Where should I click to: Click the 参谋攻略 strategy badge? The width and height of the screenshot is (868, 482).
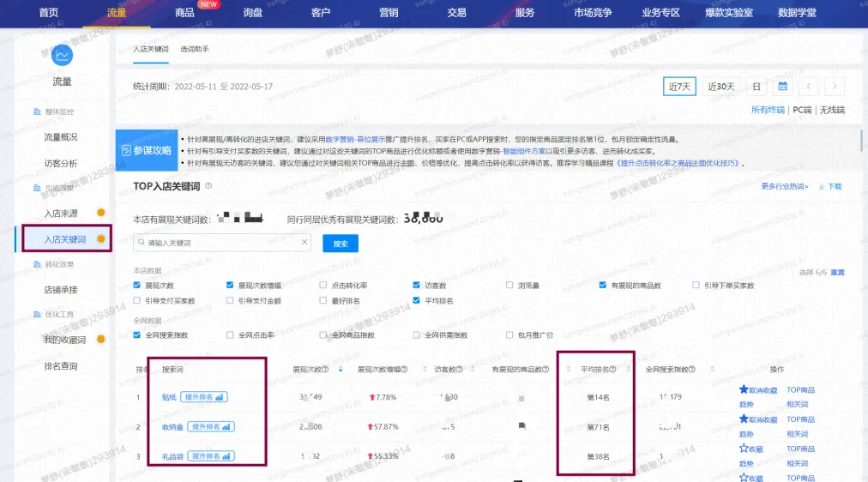pyautogui.click(x=147, y=150)
